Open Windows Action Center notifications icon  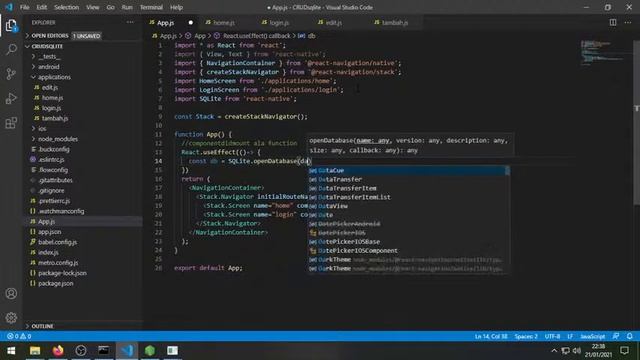[x=624, y=351]
